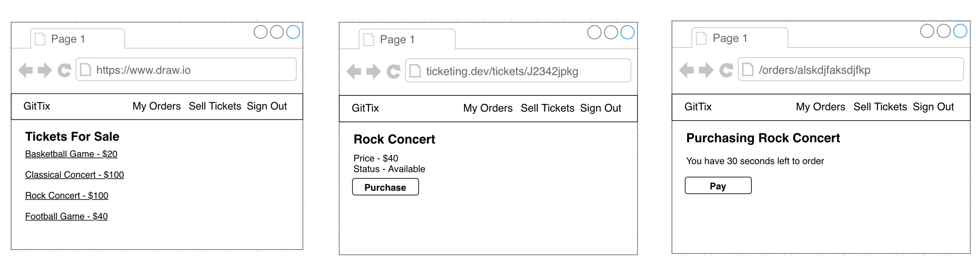The height and width of the screenshot is (269, 980).
Task: Click back arrow in orders browser mockup
Action: tap(687, 70)
